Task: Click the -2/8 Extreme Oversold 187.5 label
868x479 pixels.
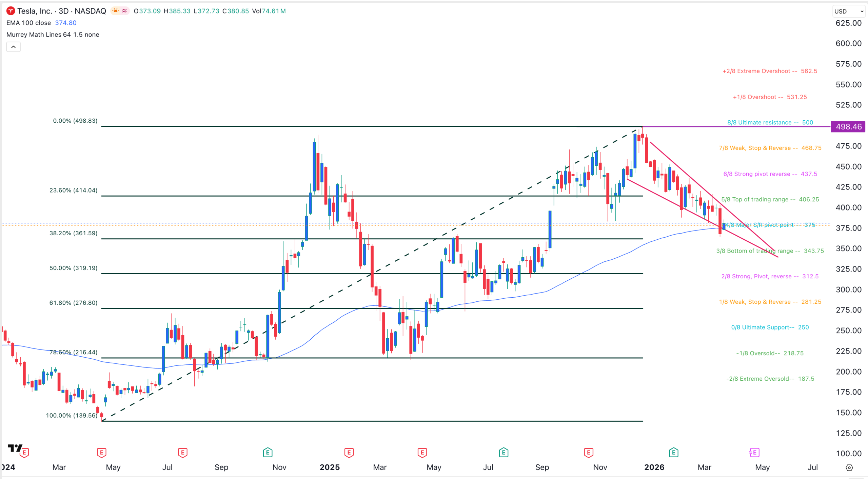Action: pyautogui.click(x=770, y=379)
